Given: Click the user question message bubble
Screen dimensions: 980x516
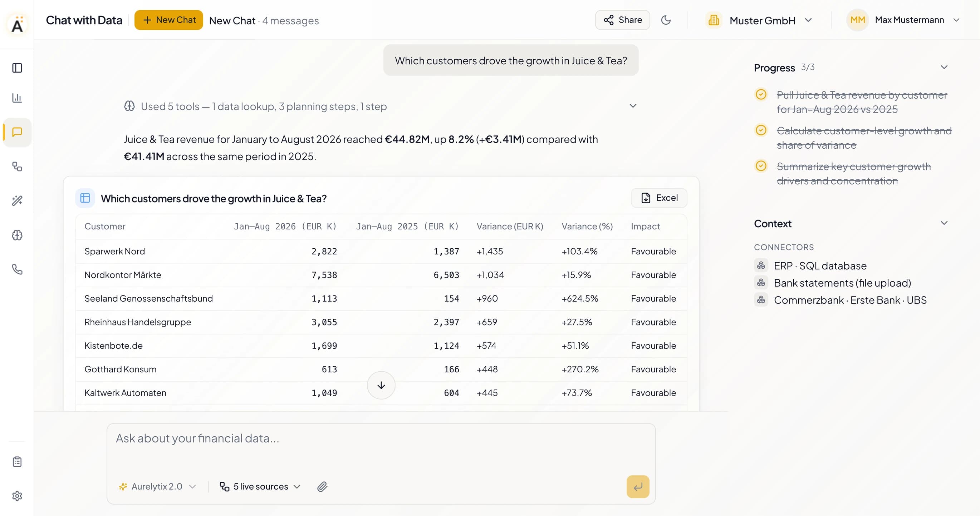Looking at the screenshot, I should 510,60.
